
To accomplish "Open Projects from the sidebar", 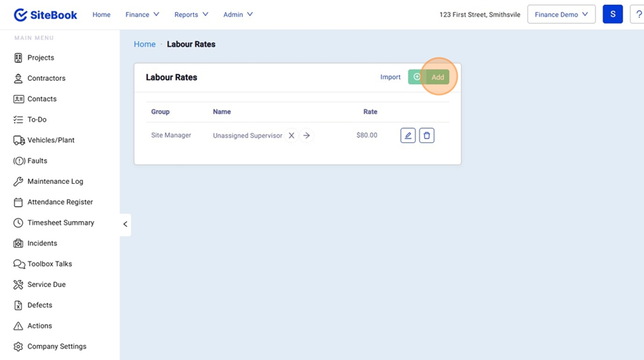I will point(41,58).
